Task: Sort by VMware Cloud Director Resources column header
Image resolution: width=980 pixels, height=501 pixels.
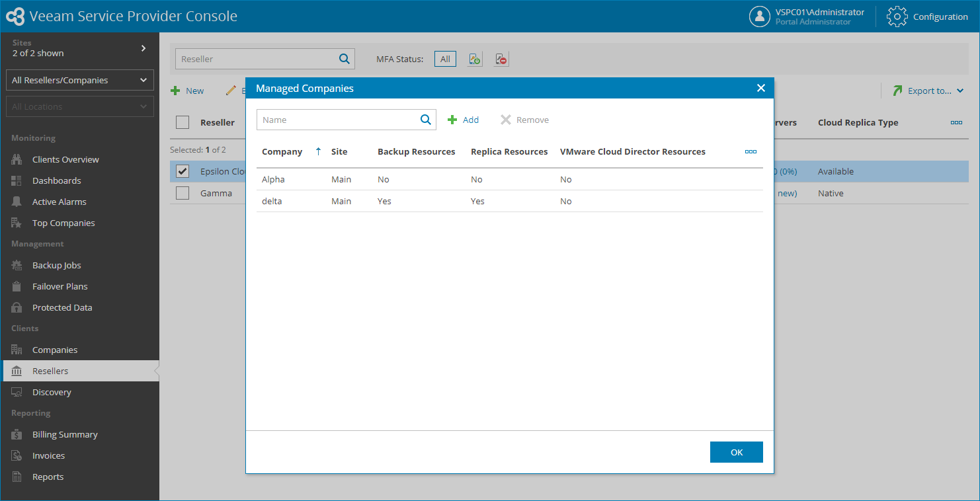Action: tap(633, 151)
